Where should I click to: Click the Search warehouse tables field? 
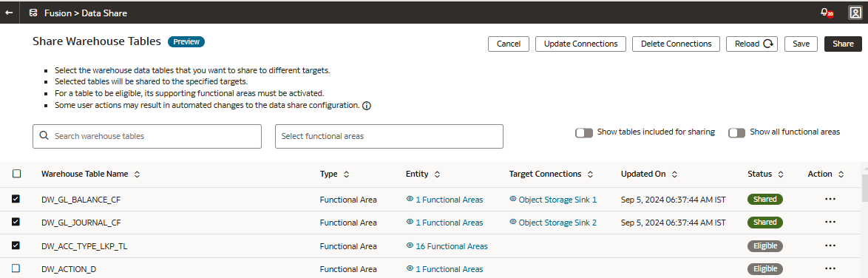click(146, 136)
